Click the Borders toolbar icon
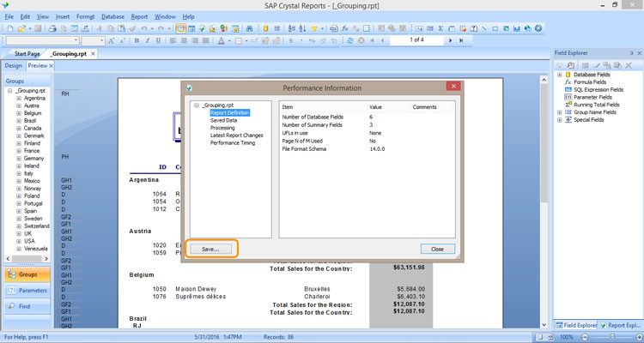 [238, 40]
